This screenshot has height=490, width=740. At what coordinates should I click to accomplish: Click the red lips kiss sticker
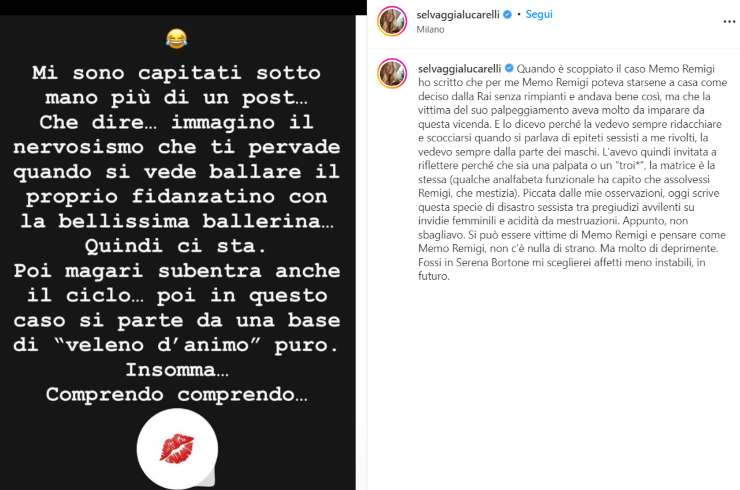[x=177, y=448]
